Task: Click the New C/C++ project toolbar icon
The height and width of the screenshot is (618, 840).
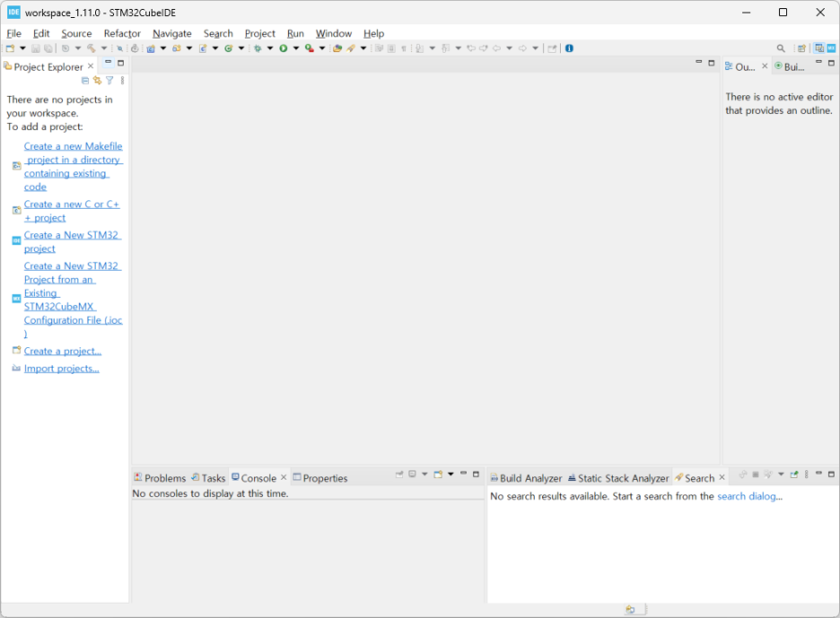Action: [151, 48]
